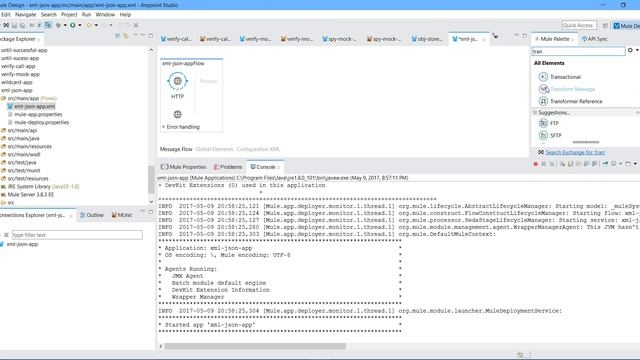Switch to the Mule Properties tab
The height and width of the screenshot is (360, 640).
tap(184, 167)
